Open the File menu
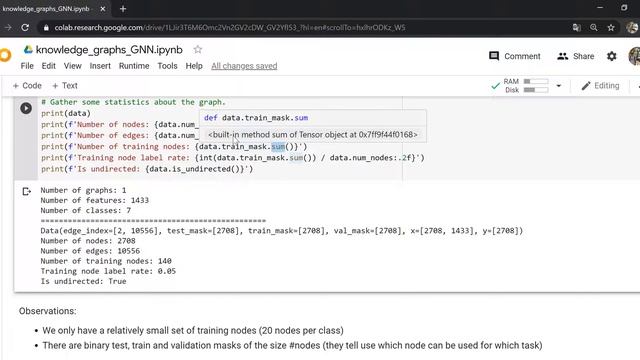The height and width of the screenshot is (360, 640). point(27,66)
